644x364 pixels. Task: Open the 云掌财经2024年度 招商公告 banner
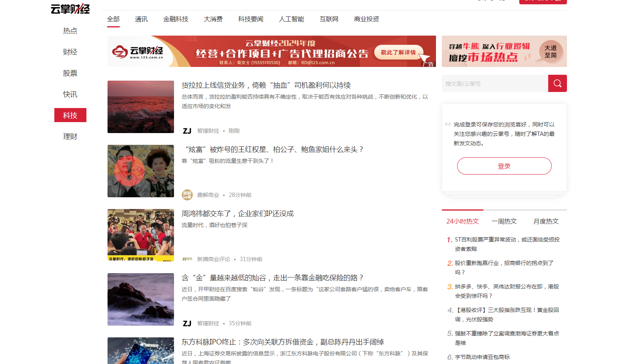pos(272,51)
